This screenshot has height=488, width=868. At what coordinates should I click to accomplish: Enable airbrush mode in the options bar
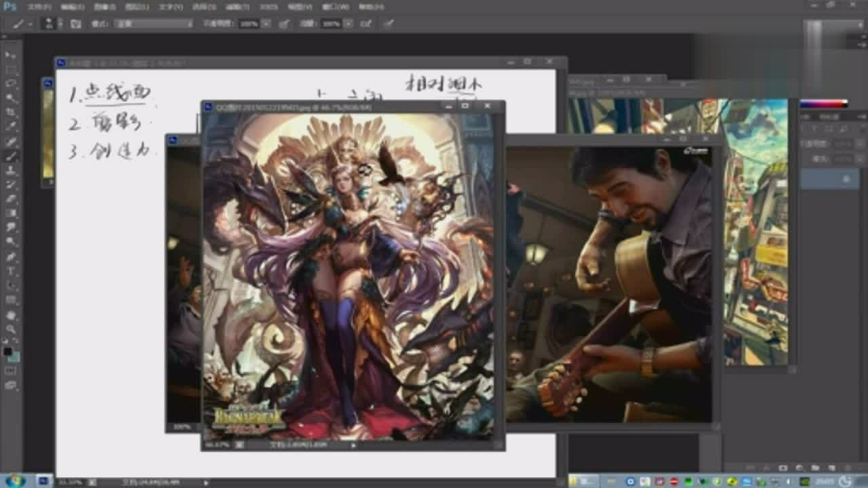coord(366,23)
